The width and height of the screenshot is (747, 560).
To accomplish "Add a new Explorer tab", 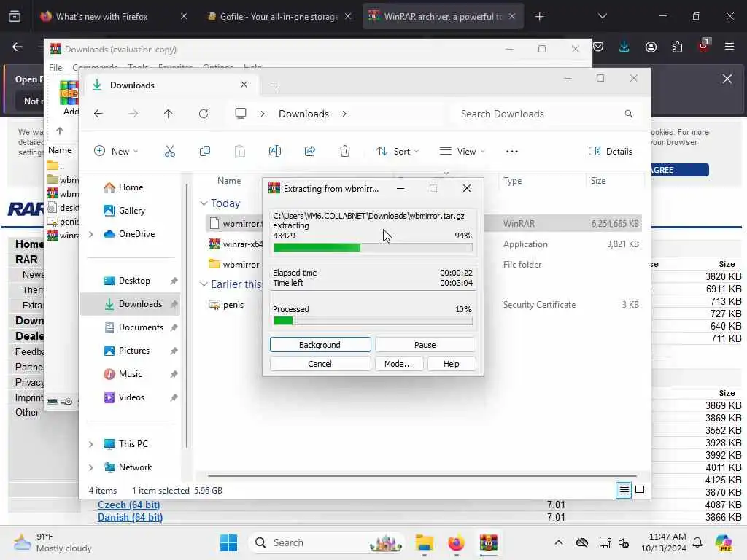I will pyautogui.click(x=276, y=85).
